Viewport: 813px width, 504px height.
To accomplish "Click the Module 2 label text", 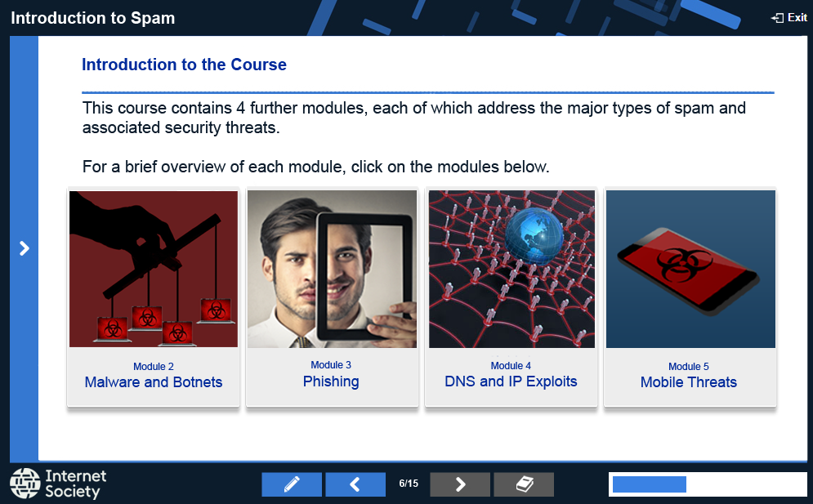I will coord(154,367).
